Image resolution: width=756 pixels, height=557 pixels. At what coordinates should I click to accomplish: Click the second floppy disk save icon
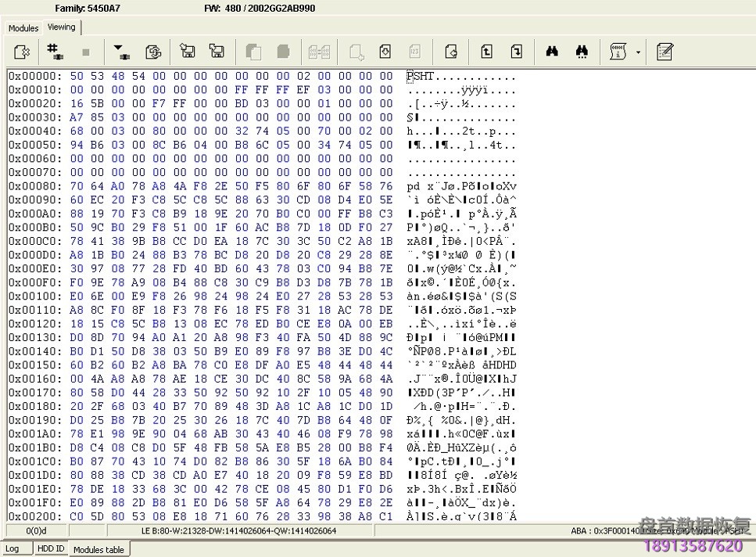(x=217, y=52)
